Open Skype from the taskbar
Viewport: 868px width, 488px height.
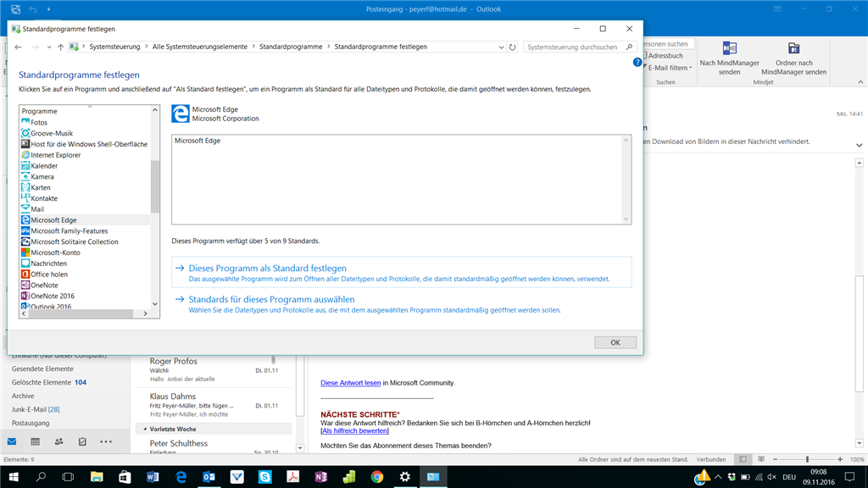click(265, 476)
